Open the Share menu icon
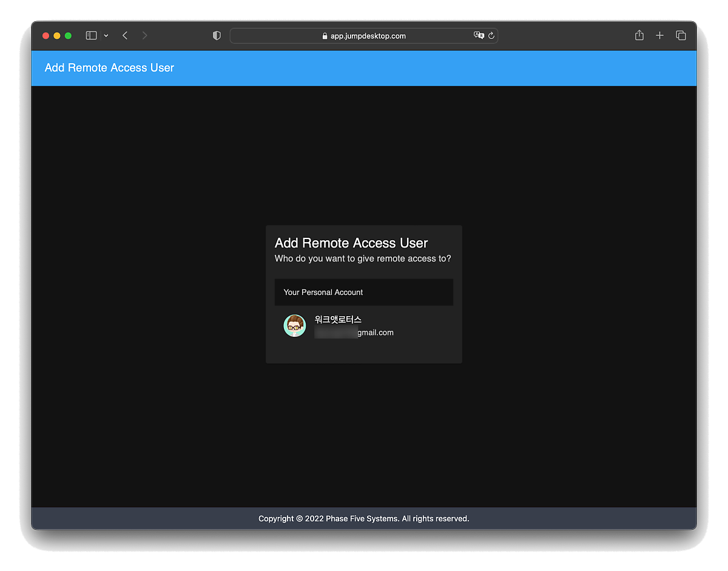This screenshot has height=571, width=728. coord(639,35)
